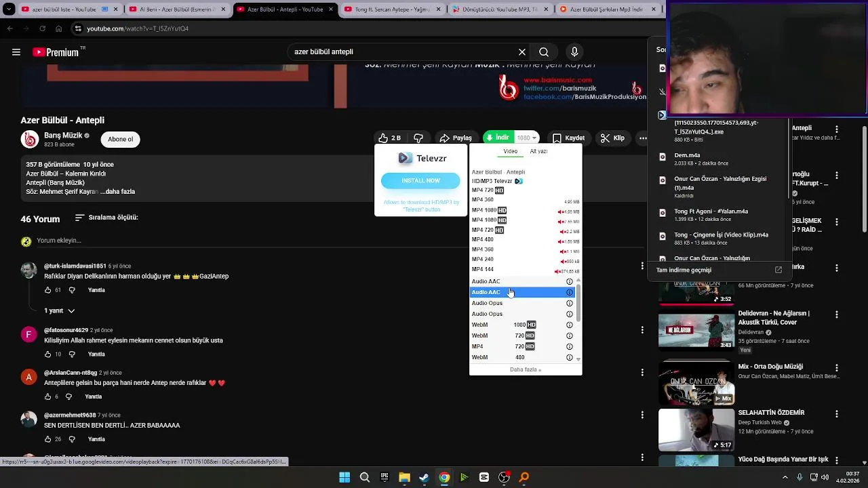868x488 pixels.
Task: Focus the Yorum ekleyin comment field
Action: click(59, 241)
